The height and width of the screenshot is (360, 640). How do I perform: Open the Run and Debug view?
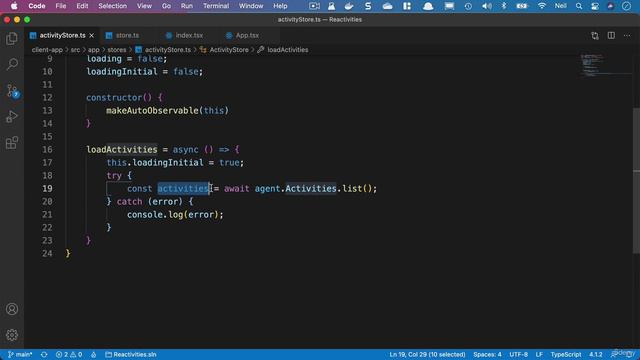coord(12,117)
